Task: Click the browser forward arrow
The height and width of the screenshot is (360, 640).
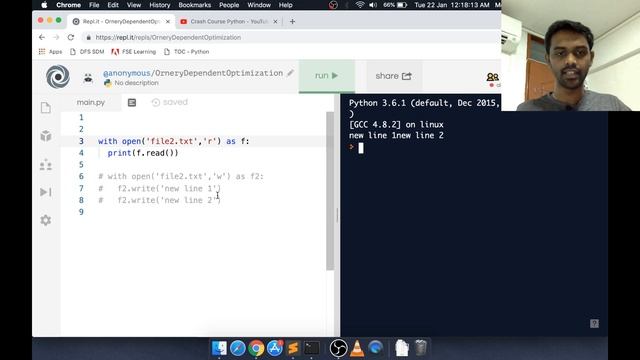Action: coord(56,37)
